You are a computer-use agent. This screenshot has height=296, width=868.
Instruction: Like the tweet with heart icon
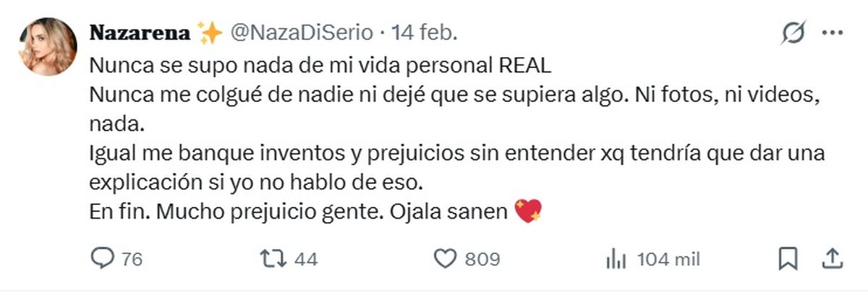pos(447,259)
